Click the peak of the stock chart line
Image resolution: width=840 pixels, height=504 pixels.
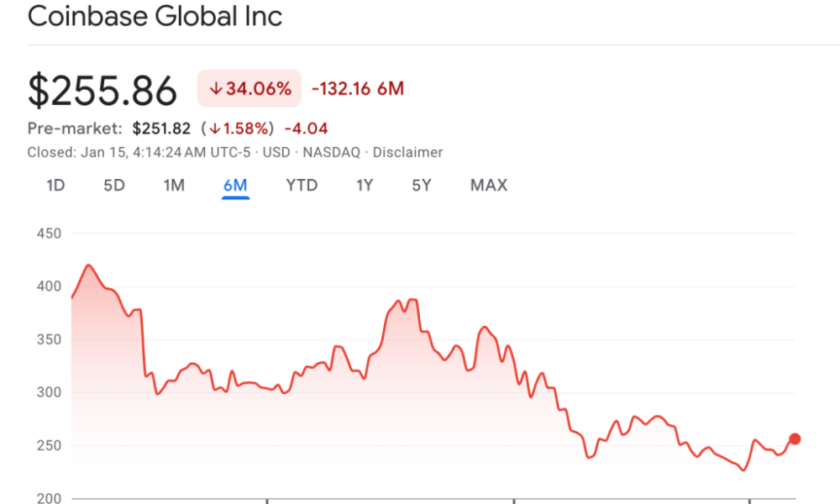pyautogui.click(x=87, y=264)
